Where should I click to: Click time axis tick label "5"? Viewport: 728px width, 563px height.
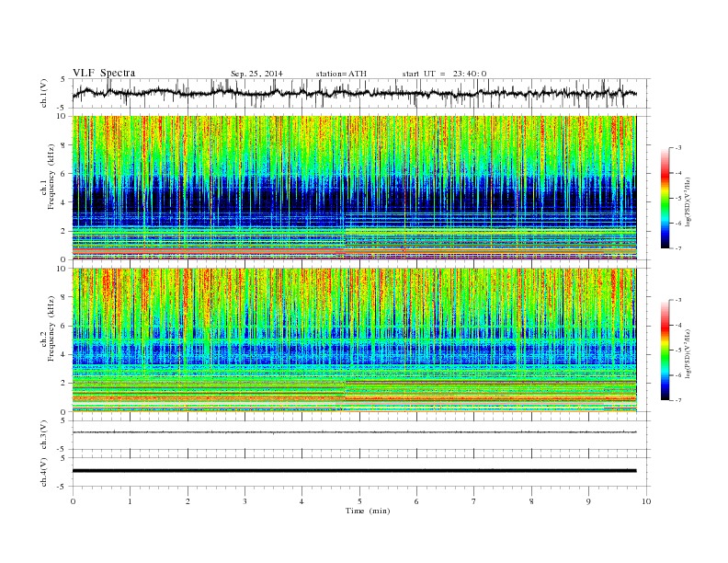[x=359, y=501]
